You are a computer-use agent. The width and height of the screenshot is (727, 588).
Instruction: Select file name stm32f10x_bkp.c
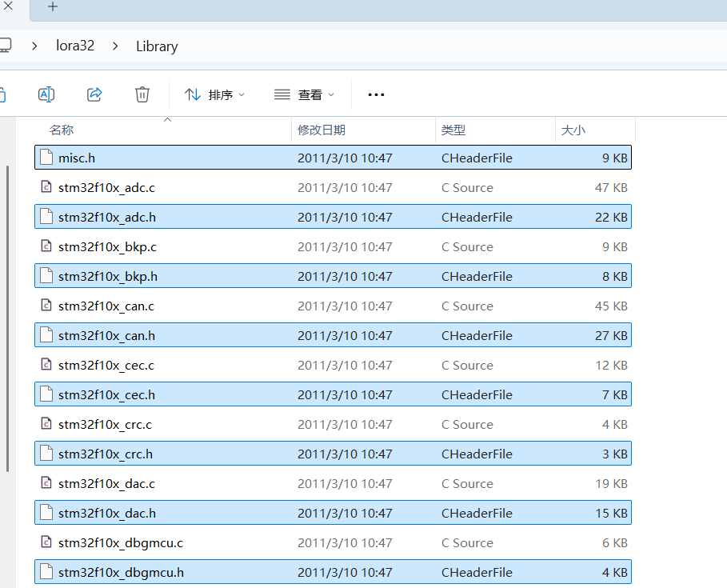(x=107, y=247)
